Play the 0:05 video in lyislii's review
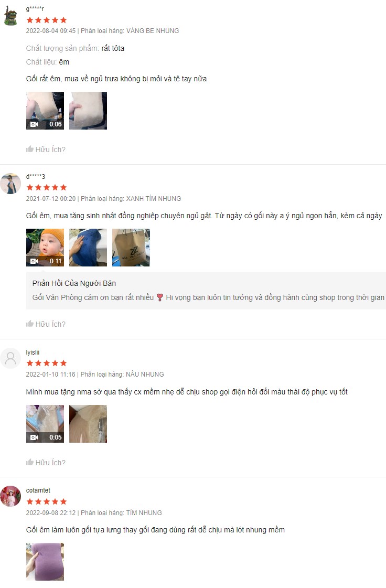 click(x=45, y=424)
